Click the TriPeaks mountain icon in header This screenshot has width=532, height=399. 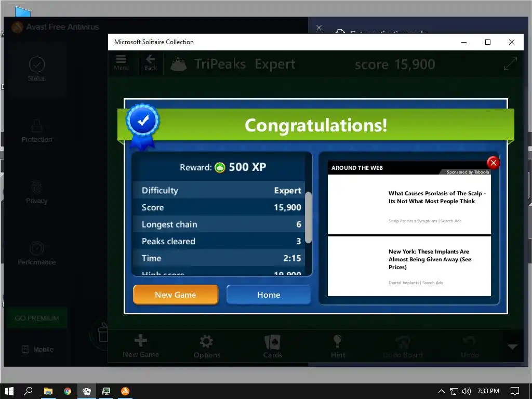click(x=179, y=64)
